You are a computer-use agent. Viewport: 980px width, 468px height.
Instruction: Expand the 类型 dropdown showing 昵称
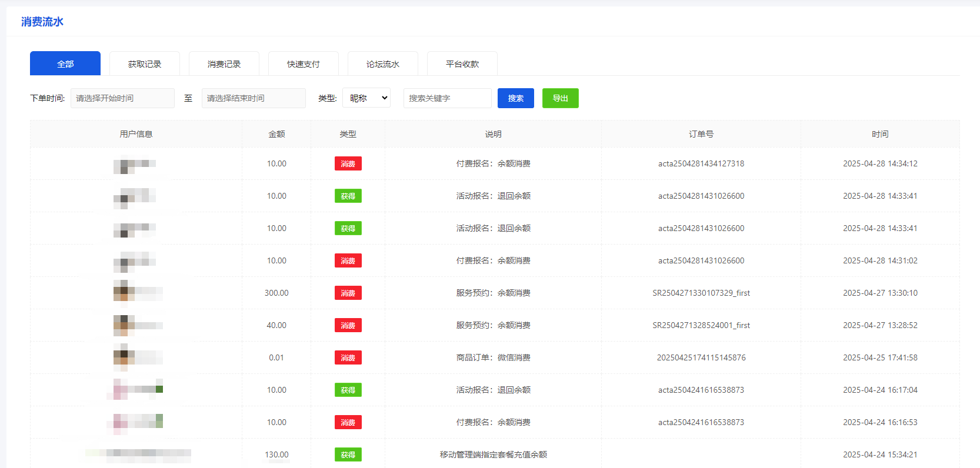tap(366, 98)
